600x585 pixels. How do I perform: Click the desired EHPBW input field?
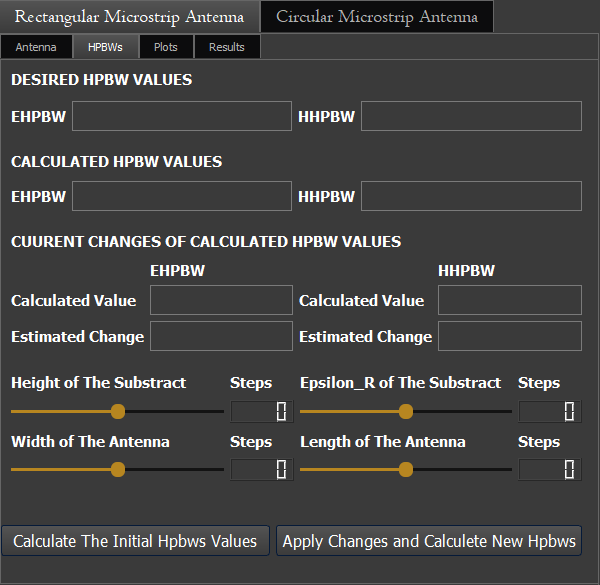tap(181, 116)
